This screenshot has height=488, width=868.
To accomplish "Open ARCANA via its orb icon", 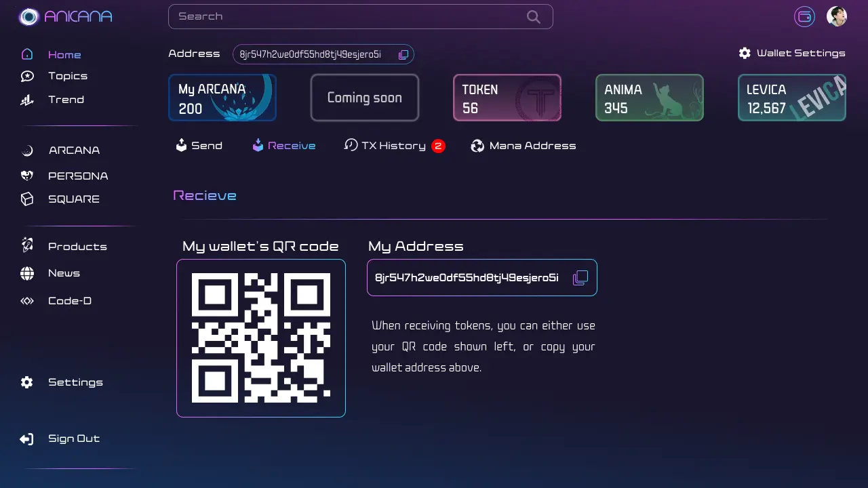I will pyautogui.click(x=27, y=150).
